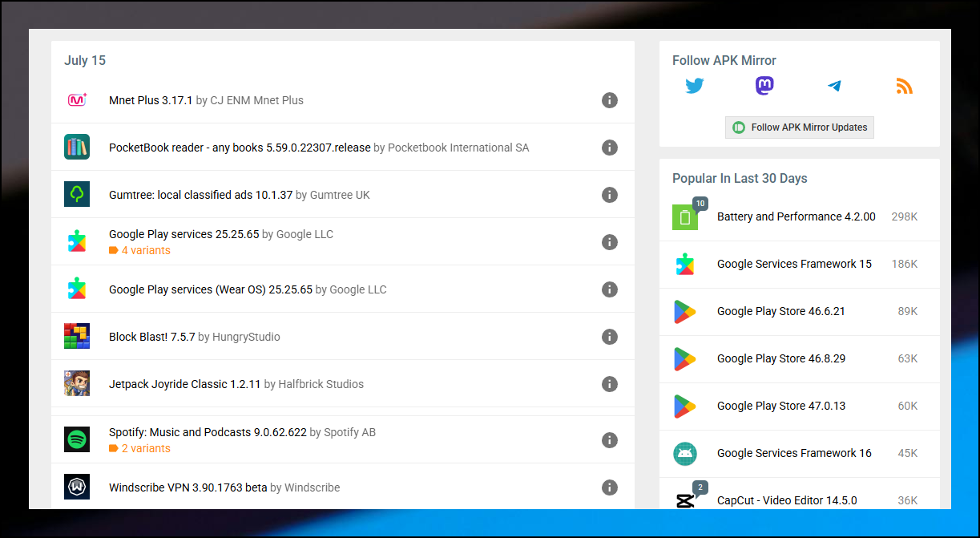980x538 pixels.
Task: Open APK Mirror Telegram channel
Action: point(834,87)
